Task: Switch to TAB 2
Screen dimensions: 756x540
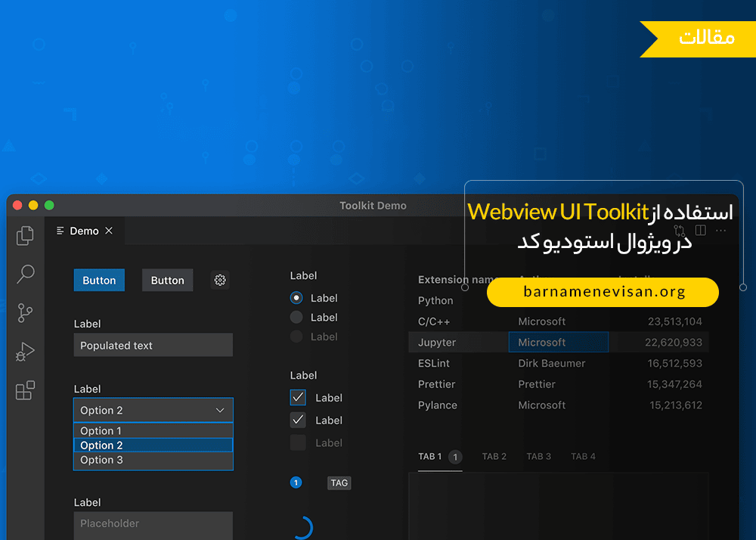Action: click(494, 457)
